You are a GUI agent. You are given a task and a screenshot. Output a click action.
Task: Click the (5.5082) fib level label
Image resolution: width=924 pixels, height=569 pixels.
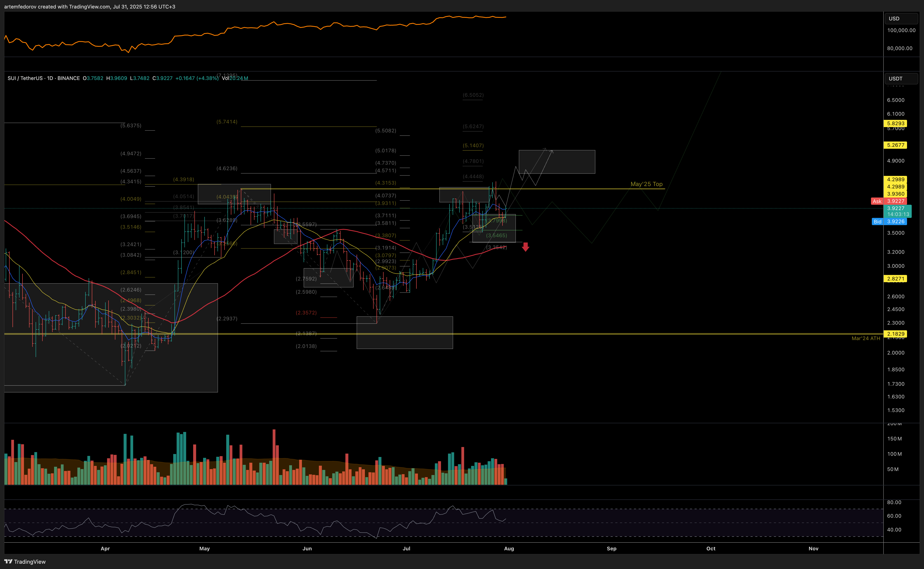pos(386,131)
